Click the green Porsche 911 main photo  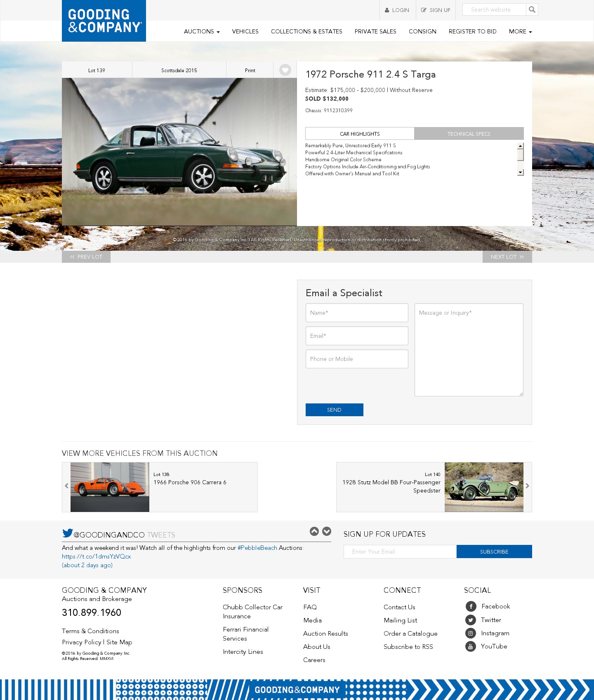click(x=179, y=152)
